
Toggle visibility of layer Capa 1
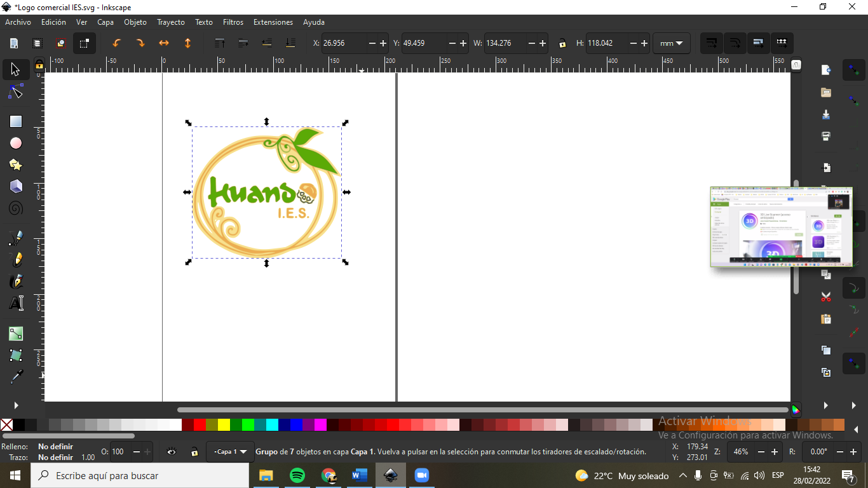point(172,452)
